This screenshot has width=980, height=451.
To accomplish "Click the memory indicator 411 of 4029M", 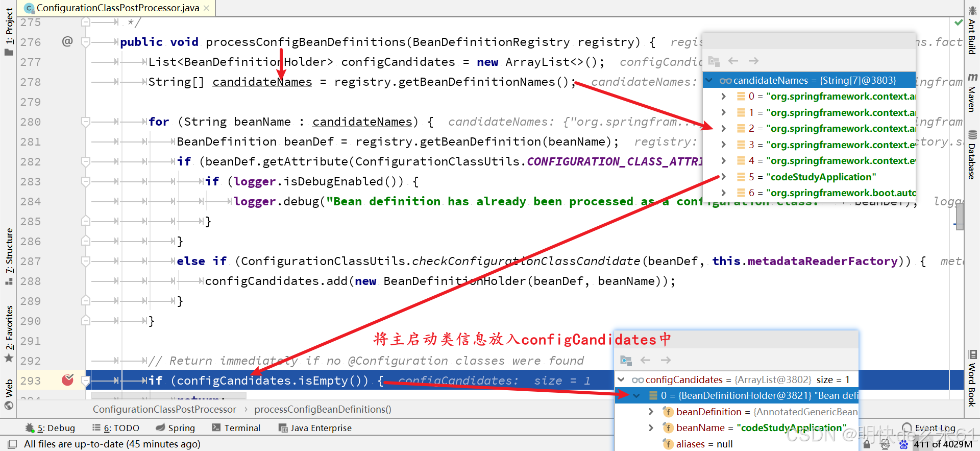I will [x=942, y=444].
